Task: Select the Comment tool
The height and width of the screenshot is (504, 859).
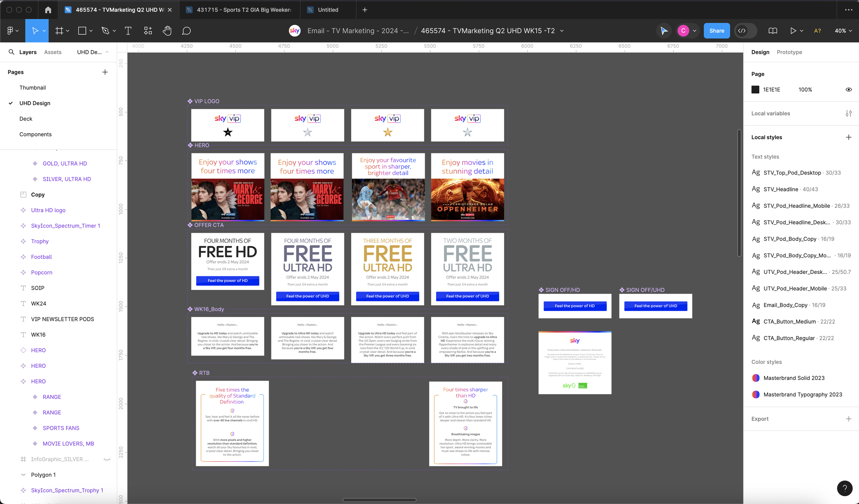Action: (x=186, y=31)
